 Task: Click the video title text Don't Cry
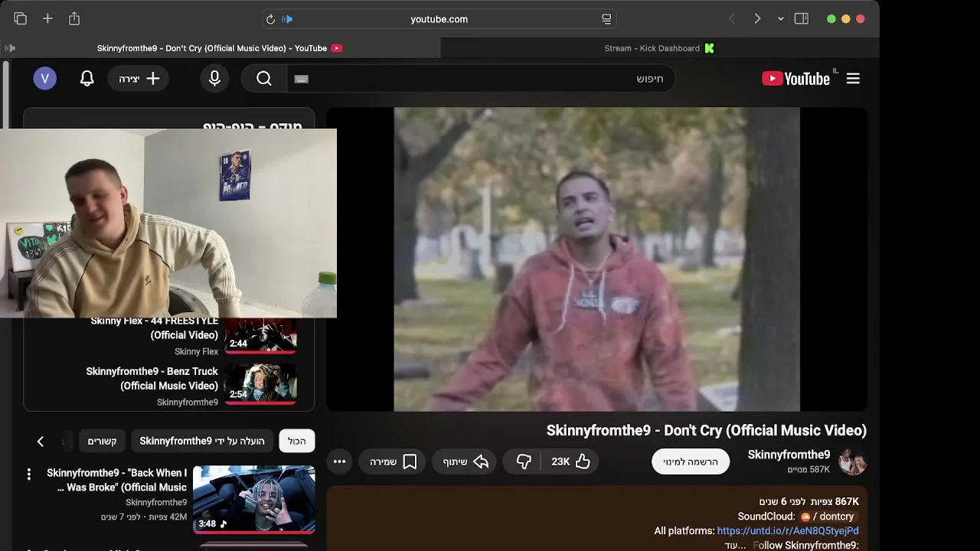click(707, 430)
